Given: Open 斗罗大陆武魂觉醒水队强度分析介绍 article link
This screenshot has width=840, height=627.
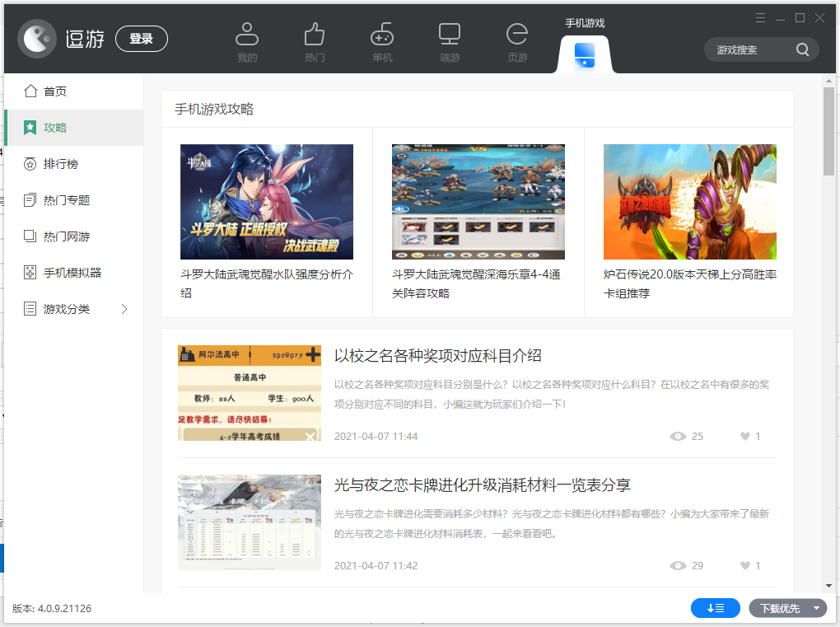Looking at the screenshot, I should pyautogui.click(x=267, y=284).
